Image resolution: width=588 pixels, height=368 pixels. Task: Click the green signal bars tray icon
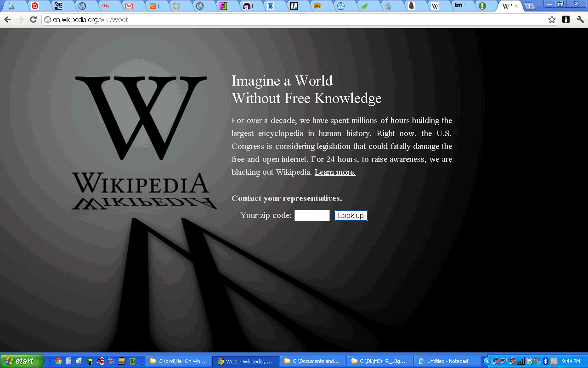tap(520, 361)
